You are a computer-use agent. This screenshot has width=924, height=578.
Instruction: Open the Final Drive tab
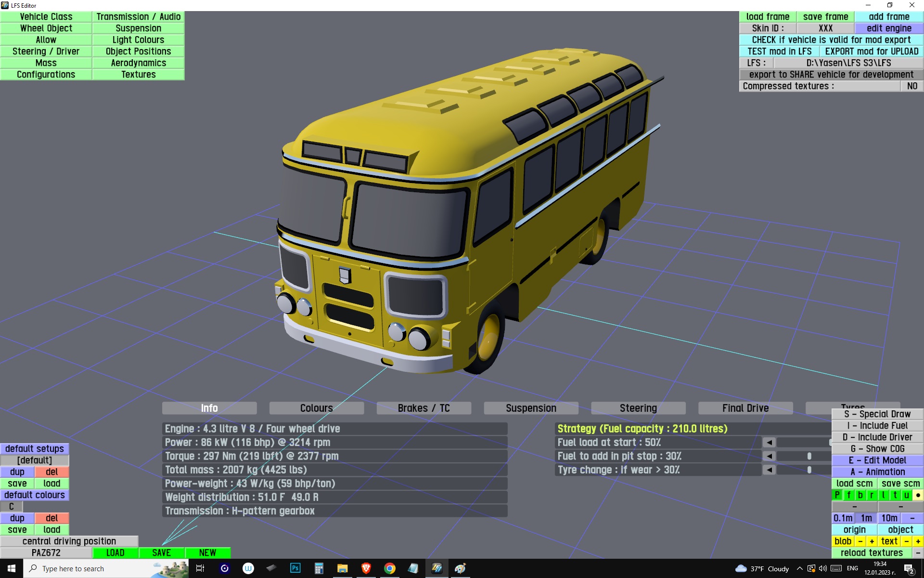745,408
